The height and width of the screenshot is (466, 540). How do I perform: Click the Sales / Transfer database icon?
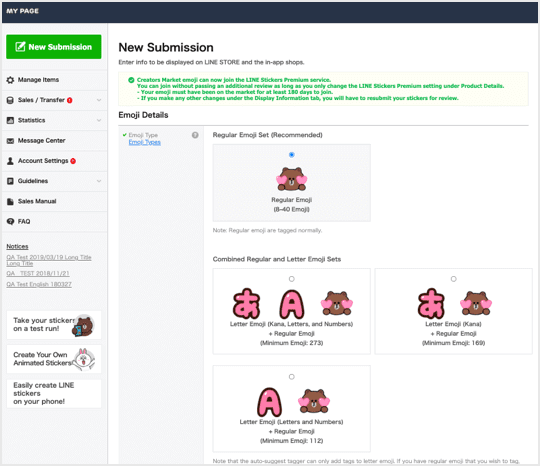pyautogui.click(x=10, y=100)
